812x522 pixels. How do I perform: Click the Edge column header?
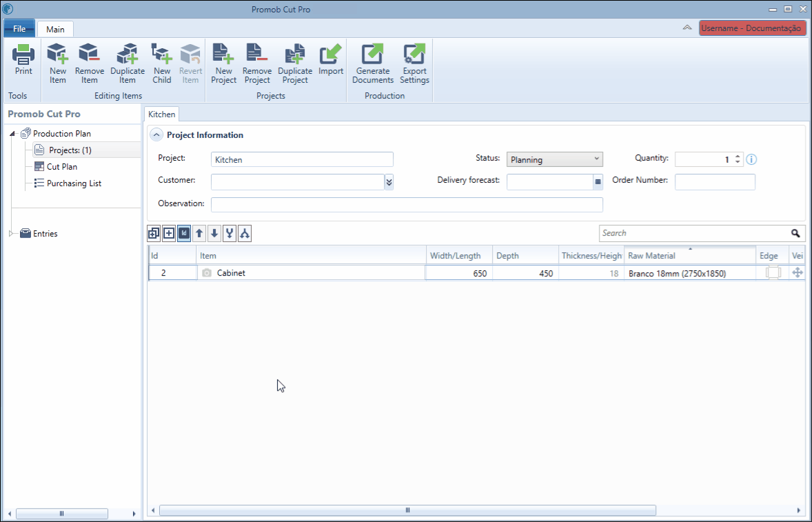pyautogui.click(x=771, y=255)
